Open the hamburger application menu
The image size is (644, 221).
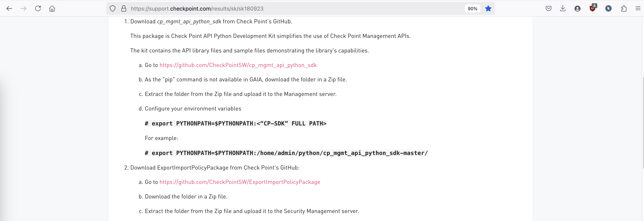638,9
